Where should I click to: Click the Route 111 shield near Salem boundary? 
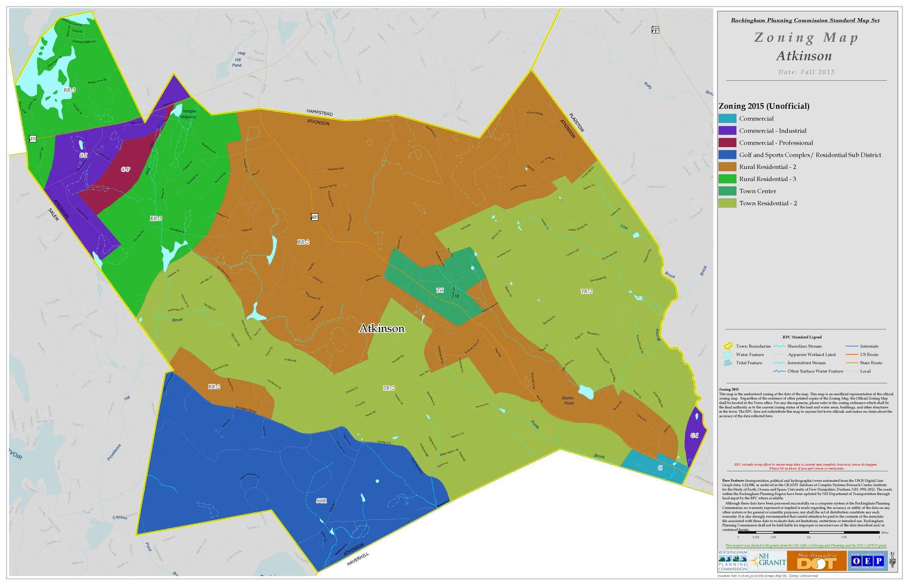tap(32, 138)
